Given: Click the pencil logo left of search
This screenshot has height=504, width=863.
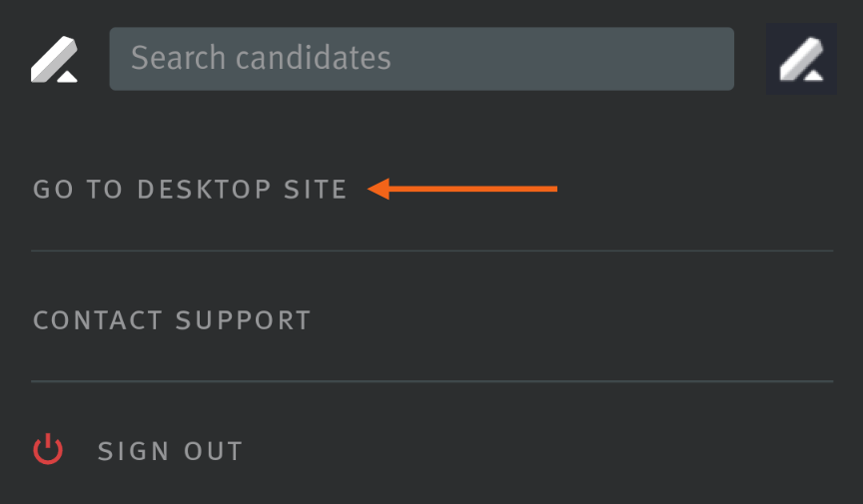Looking at the screenshot, I should coord(54,60).
